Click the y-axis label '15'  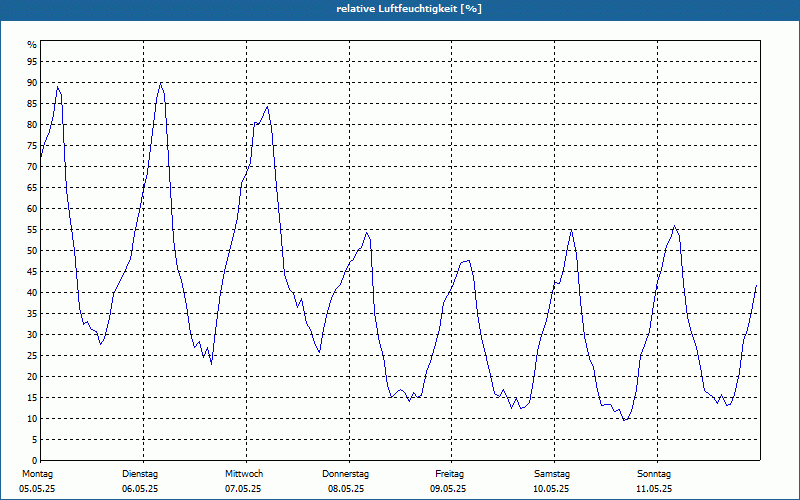point(32,397)
